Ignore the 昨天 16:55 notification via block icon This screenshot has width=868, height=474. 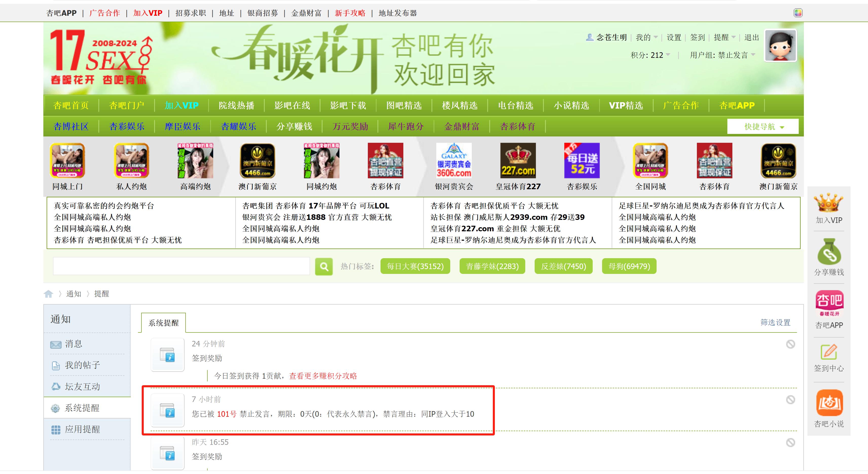click(x=790, y=442)
